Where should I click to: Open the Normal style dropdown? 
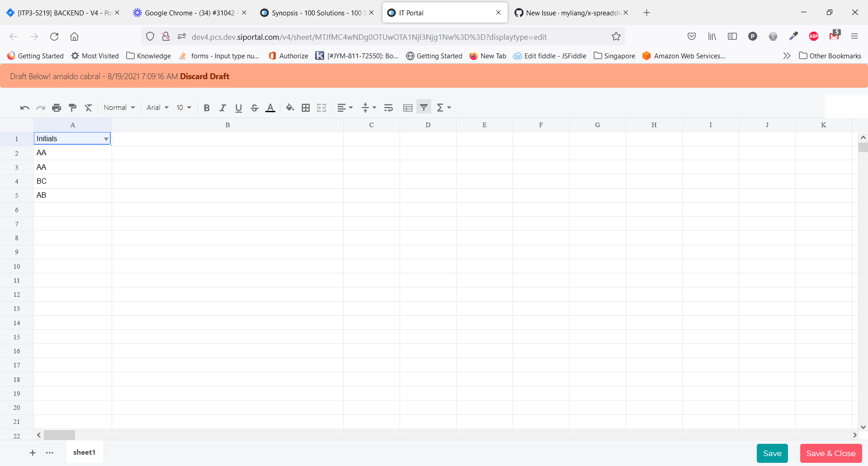119,107
